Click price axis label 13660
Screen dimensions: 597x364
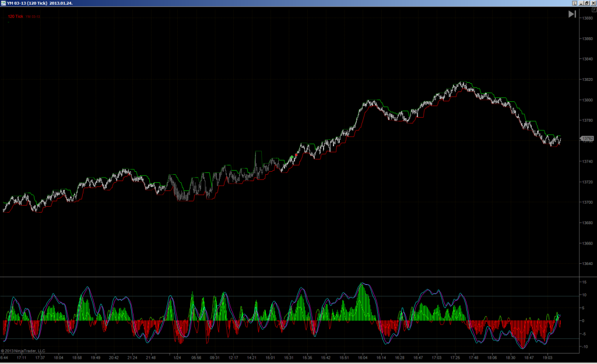point(588,243)
